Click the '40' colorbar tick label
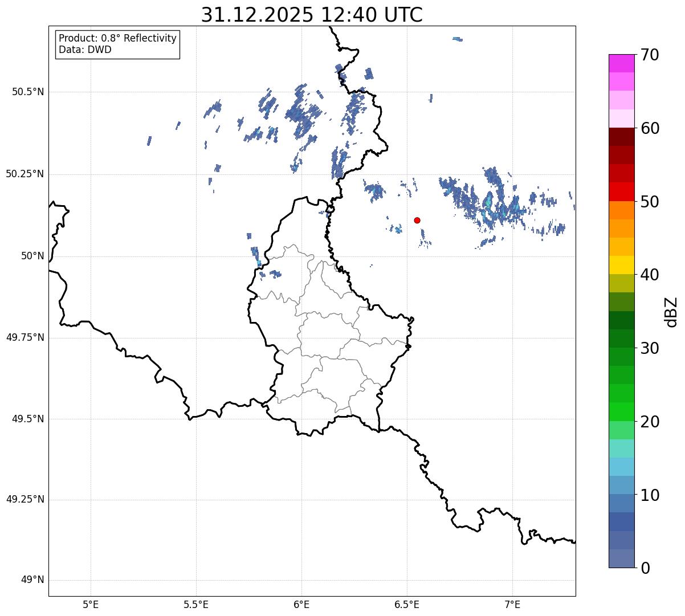 (x=650, y=275)
